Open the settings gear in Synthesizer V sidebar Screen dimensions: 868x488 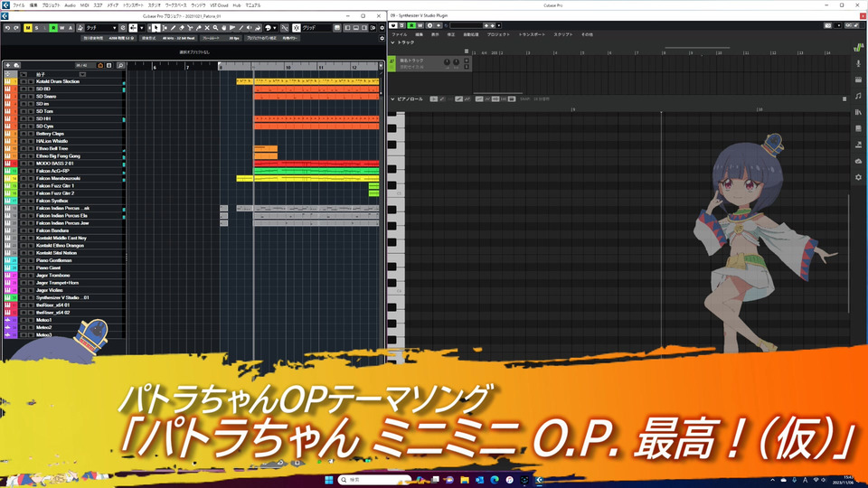click(x=859, y=177)
